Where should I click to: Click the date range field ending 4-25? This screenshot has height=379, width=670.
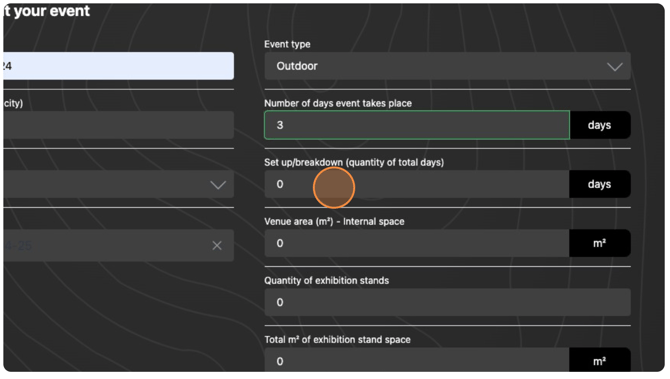(x=118, y=246)
